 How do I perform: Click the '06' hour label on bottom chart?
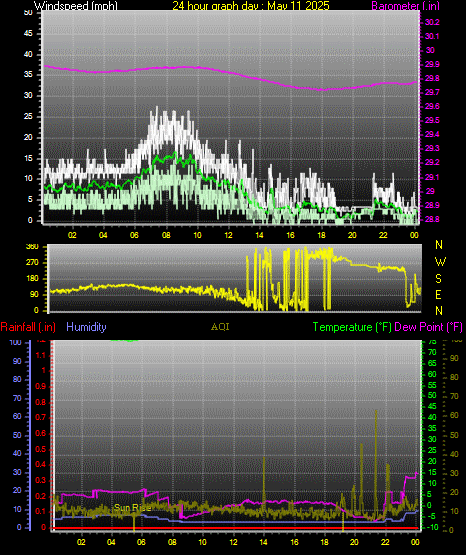pyautogui.click(x=141, y=542)
